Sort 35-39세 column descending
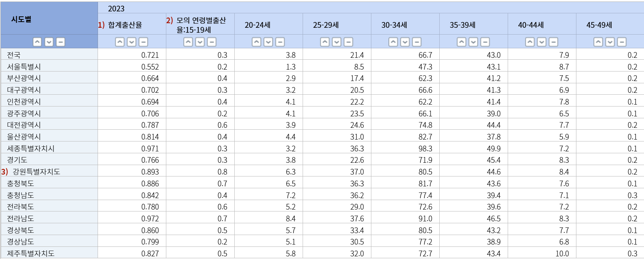The width and height of the screenshot is (644, 259). [x=474, y=42]
